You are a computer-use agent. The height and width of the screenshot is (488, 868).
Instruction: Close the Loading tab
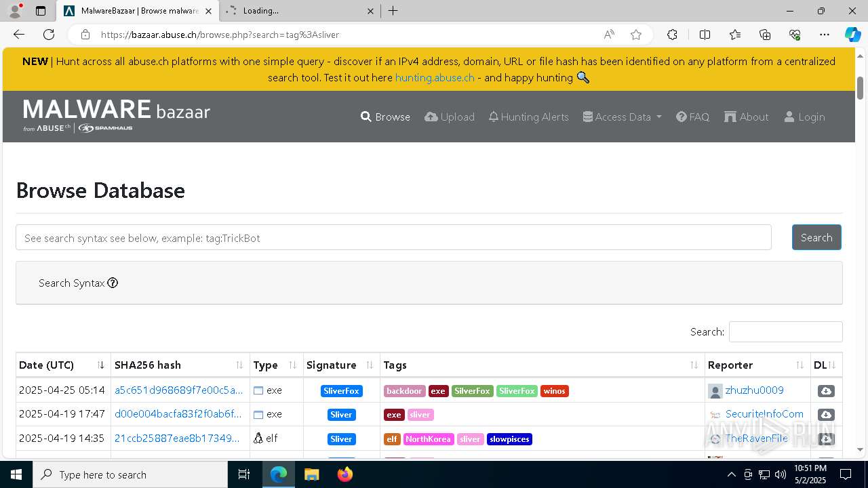370,11
